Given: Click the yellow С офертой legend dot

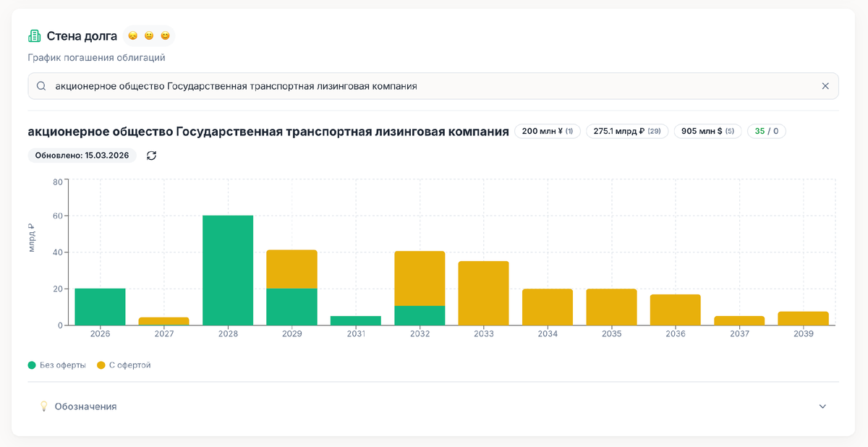Looking at the screenshot, I should click(x=101, y=365).
